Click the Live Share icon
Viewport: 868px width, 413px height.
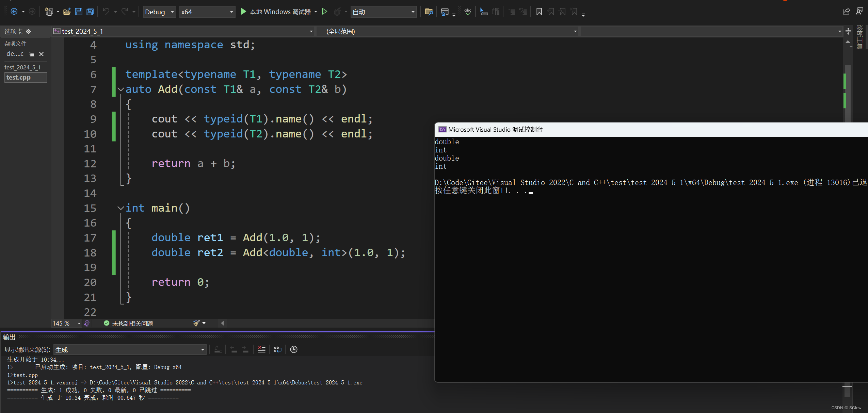pyautogui.click(x=846, y=12)
